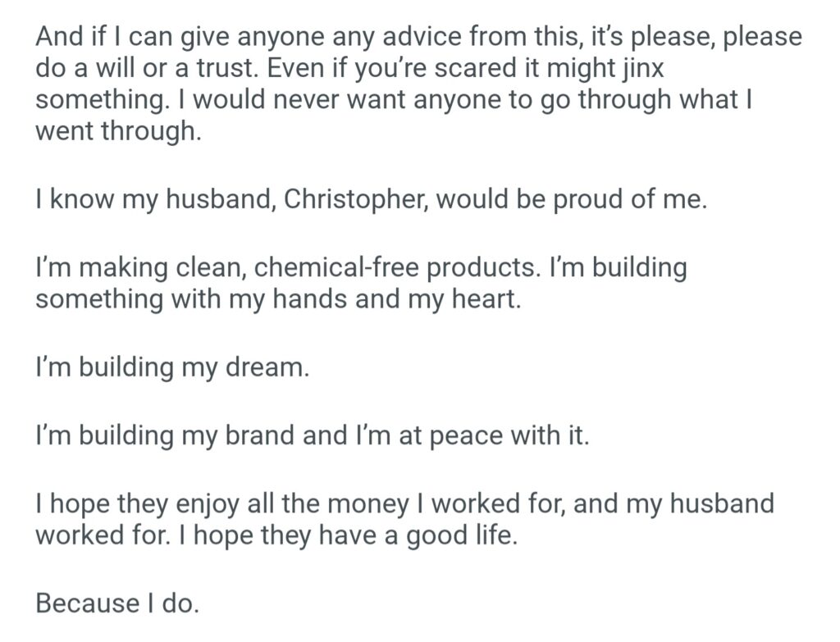840x642 pixels.
Task: Click the final line "Because I do."
Action: pyautogui.click(x=117, y=603)
